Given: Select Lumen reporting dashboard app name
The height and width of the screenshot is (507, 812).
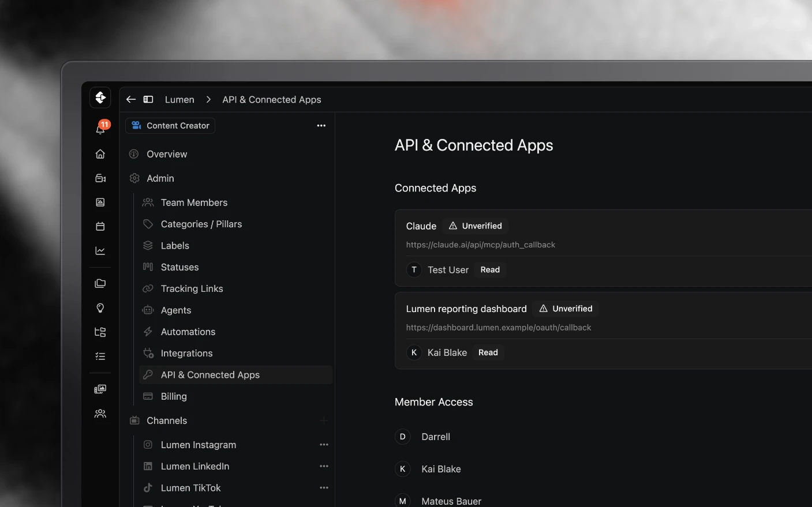Looking at the screenshot, I should (x=466, y=309).
